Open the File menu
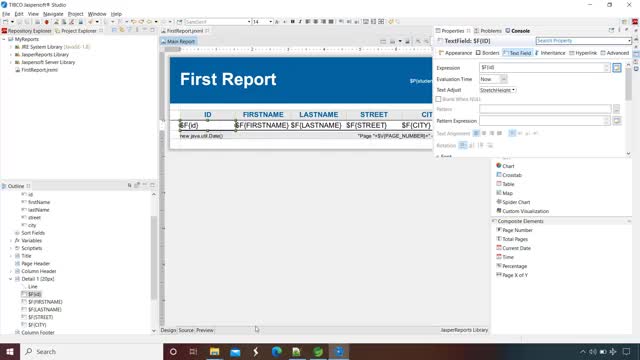This screenshot has width=640, height=360. point(6,14)
